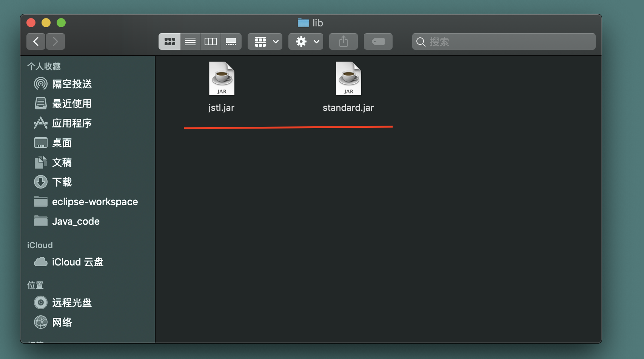Open the action gear dropdown menu

305,41
